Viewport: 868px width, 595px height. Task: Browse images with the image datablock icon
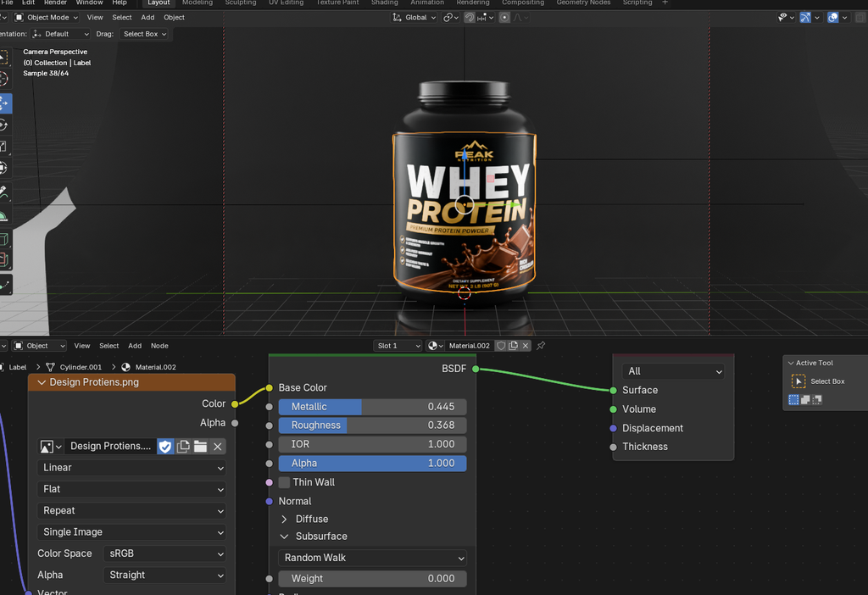[x=50, y=447]
